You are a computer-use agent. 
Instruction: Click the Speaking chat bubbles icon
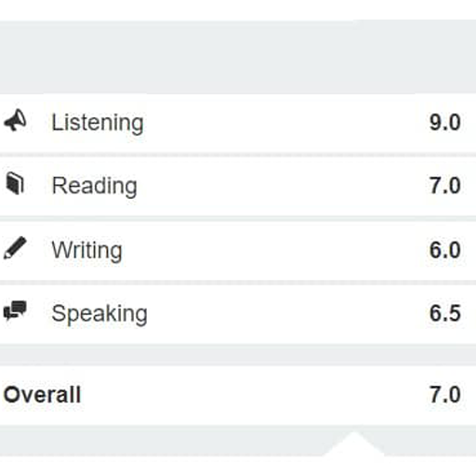(15, 311)
